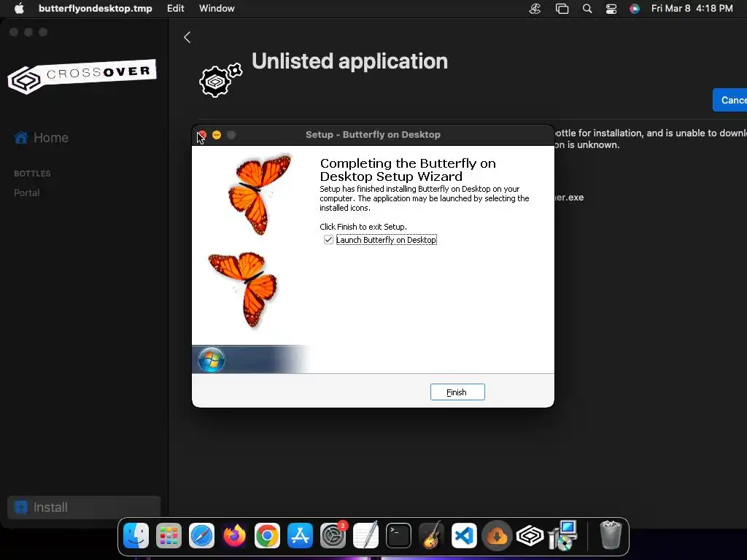Click the Unlisted application heading
747x560 pixels.
(x=349, y=61)
